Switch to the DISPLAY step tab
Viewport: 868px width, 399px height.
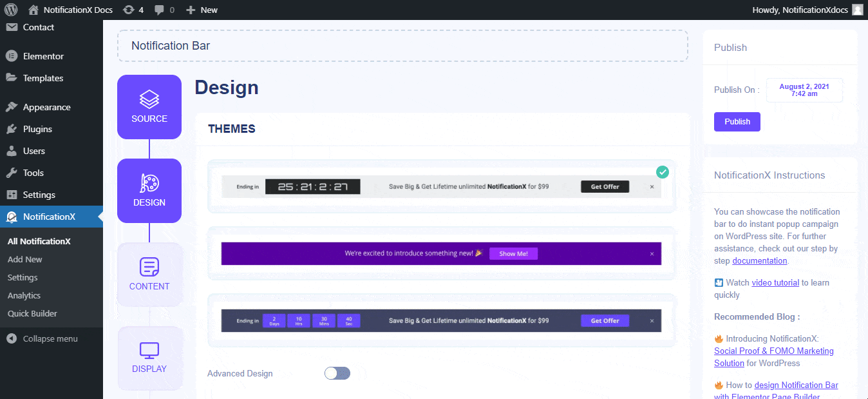[x=149, y=358]
